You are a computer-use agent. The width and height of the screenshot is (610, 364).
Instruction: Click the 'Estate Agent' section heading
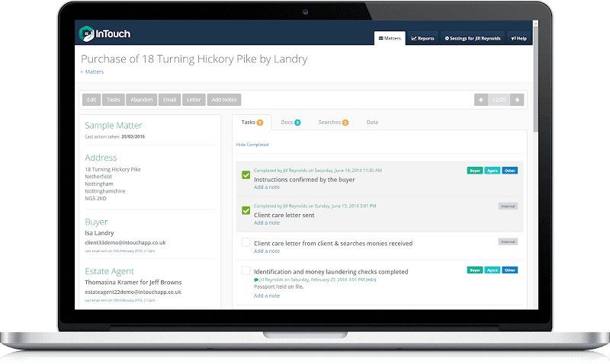109,271
